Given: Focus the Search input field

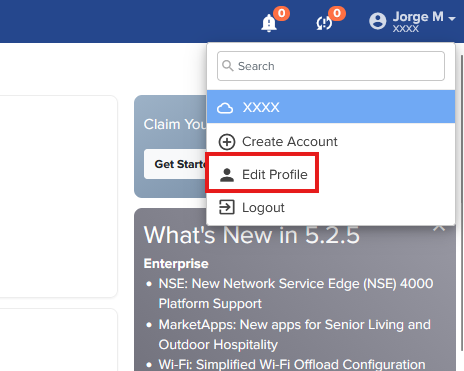Looking at the screenshot, I should (331, 66).
